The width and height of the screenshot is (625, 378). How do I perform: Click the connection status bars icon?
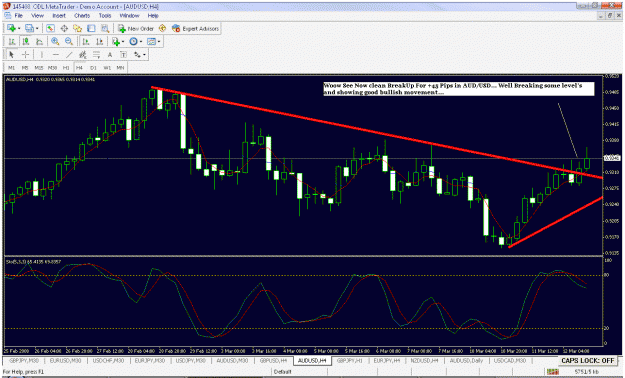(x=552, y=372)
